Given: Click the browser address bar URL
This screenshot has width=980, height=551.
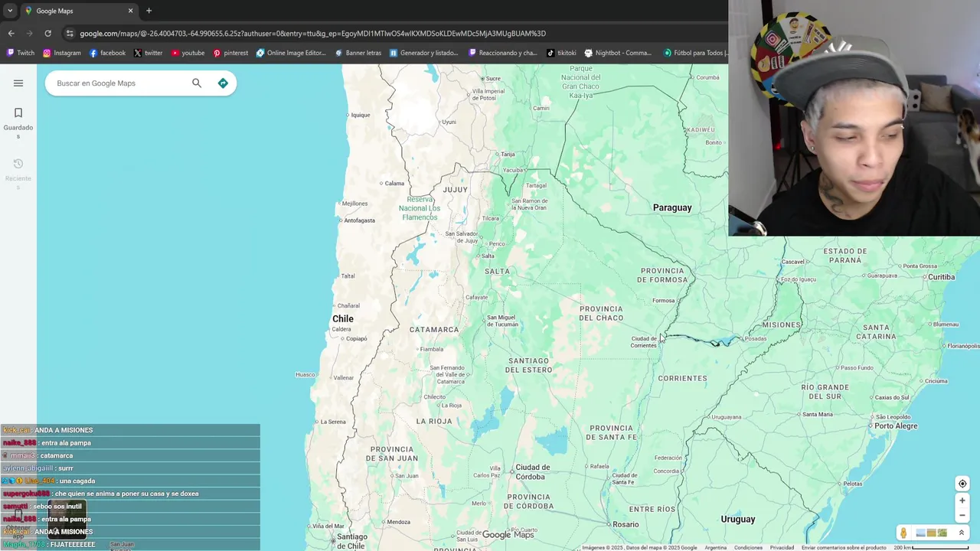Looking at the screenshot, I should click(x=312, y=33).
